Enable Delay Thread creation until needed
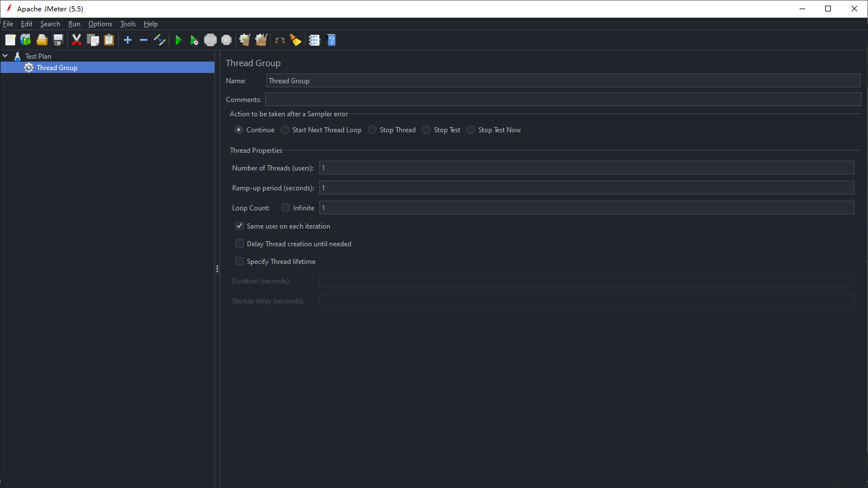 pos(240,243)
